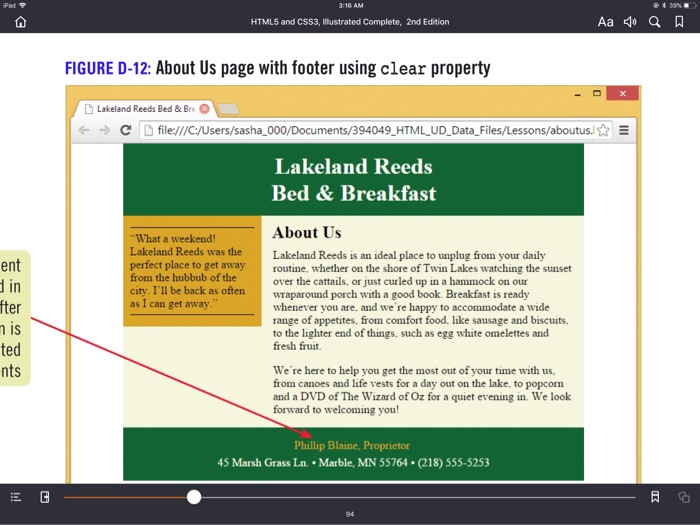Tap the book title in the top bar
The image size is (700, 525).
[350, 22]
